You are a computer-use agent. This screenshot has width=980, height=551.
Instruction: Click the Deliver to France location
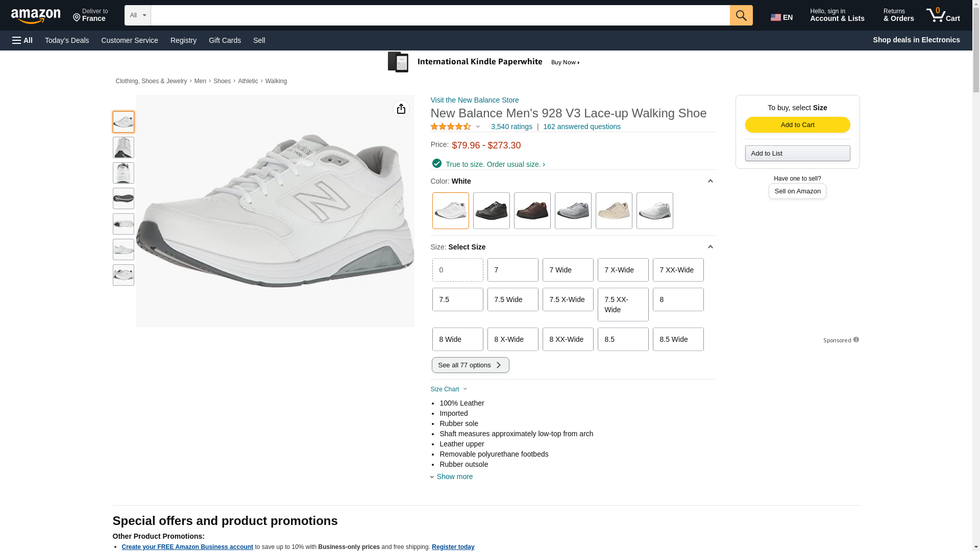(90, 15)
